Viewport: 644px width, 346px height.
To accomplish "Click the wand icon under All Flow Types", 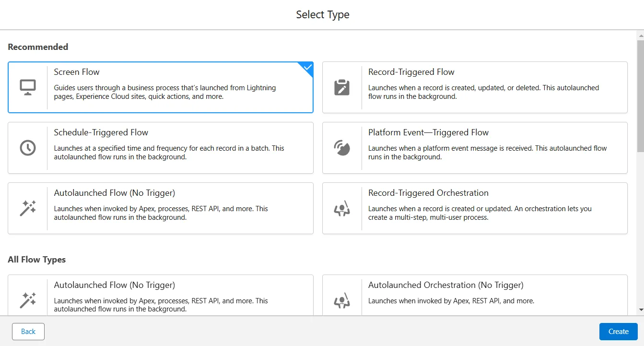I will pos(28,300).
